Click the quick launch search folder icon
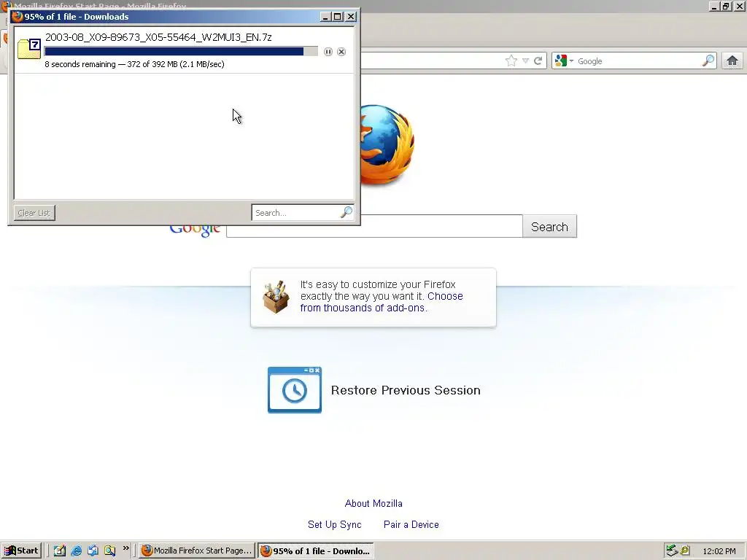This screenshot has width=747, height=560. coord(109,551)
